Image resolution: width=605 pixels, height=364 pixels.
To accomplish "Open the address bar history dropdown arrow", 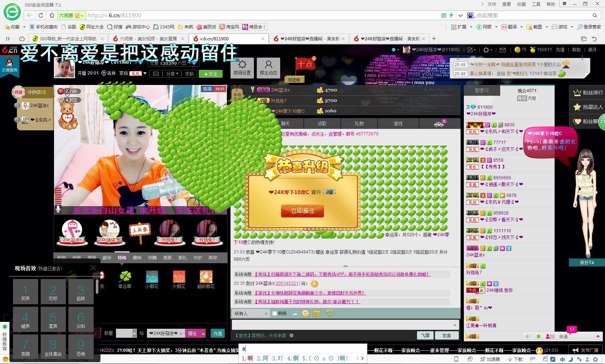I will pos(460,15).
